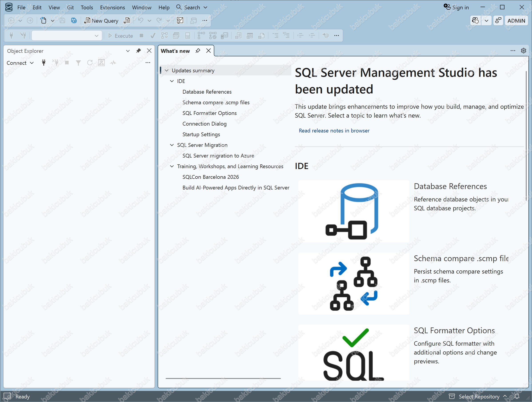The width and height of the screenshot is (532, 402).
Task: Click the Increase Indent icon
Action: pyautogui.click(x=312, y=36)
